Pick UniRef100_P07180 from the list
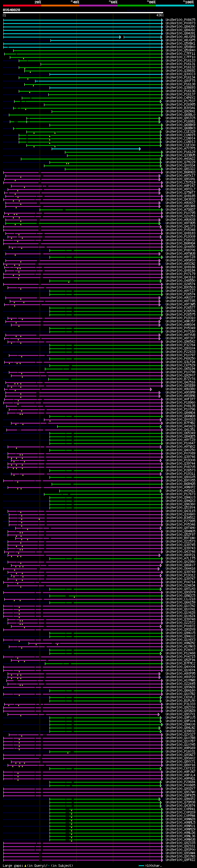The width and height of the screenshot is (197, 868). [x=180, y=332]
